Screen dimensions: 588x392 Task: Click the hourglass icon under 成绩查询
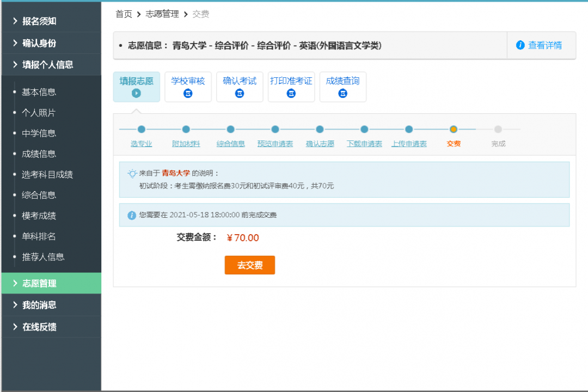342,93
